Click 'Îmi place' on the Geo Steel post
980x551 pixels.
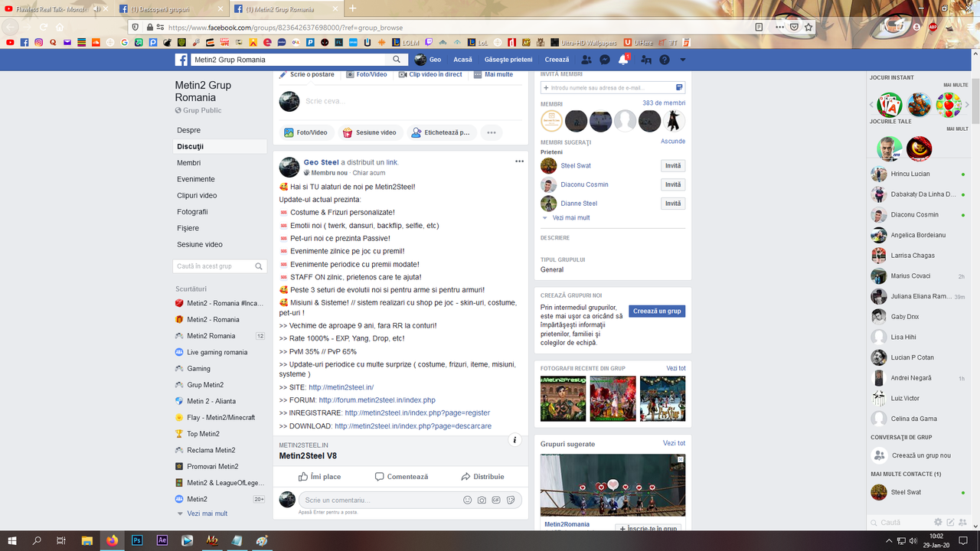(319, 477)
